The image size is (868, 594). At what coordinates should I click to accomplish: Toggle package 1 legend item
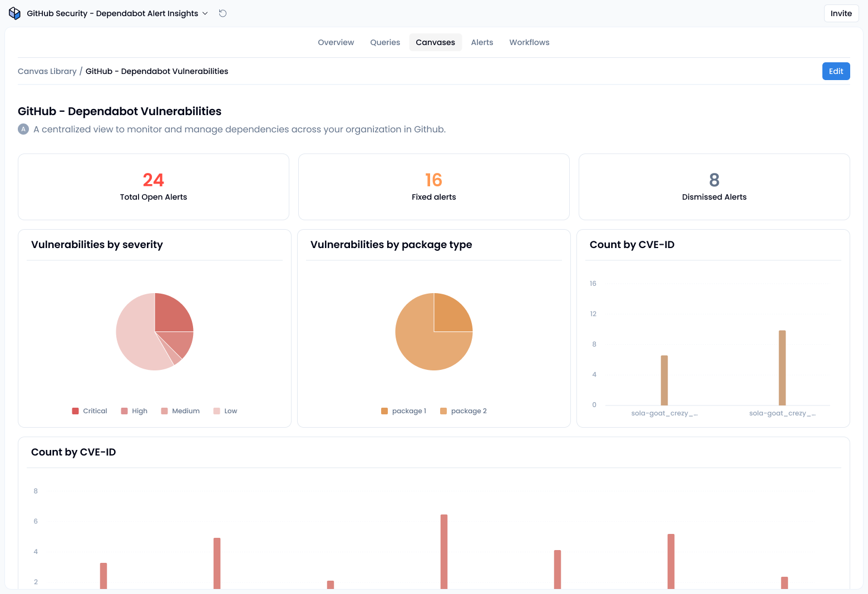pos(403,411)
